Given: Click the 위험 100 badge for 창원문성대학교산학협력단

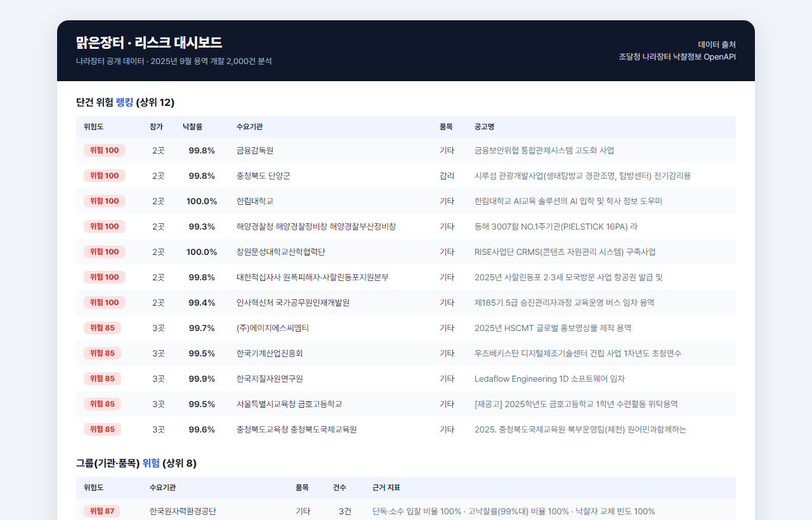Looking at the screenshot, I should click(105, 252).
